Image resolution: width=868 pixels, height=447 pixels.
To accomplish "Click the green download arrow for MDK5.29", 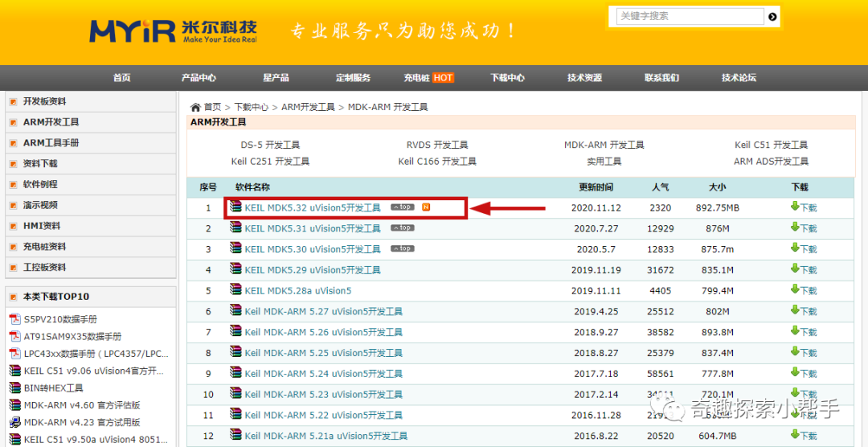I will pyautogui.click(x=795, y=269).
